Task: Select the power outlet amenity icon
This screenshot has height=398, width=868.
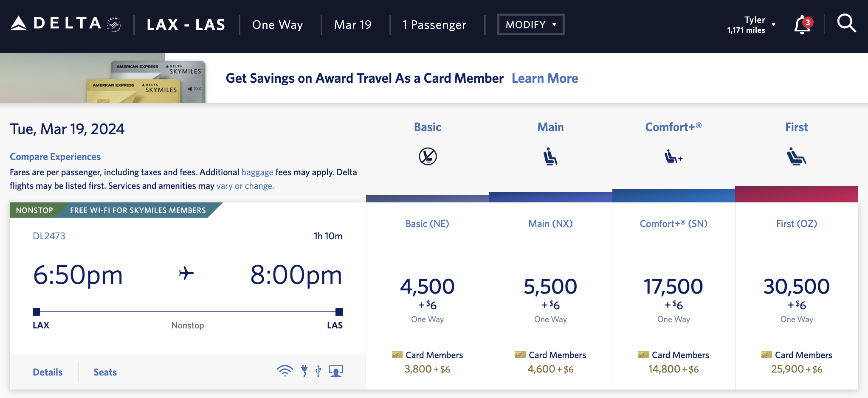Action: tap(304, 370)
